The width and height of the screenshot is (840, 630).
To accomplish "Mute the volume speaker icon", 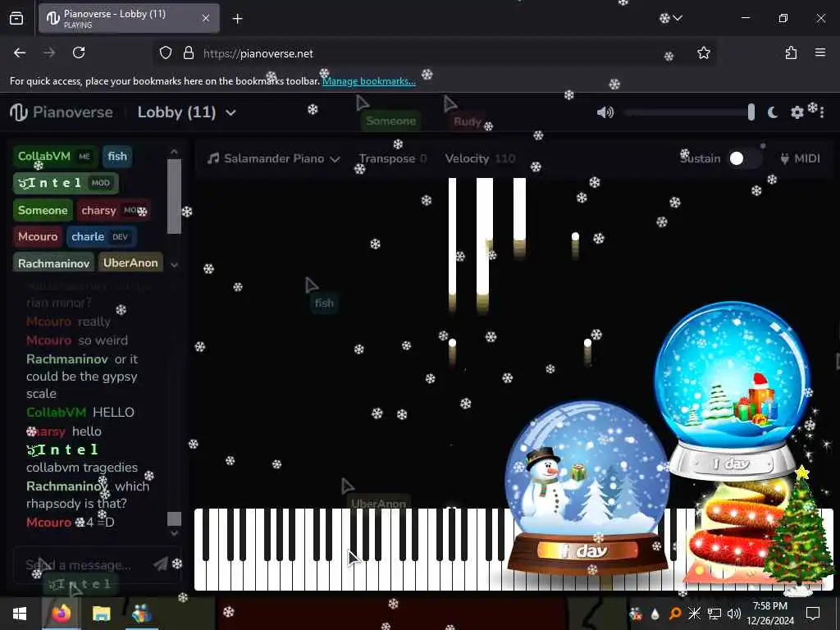I will (605, 112).
